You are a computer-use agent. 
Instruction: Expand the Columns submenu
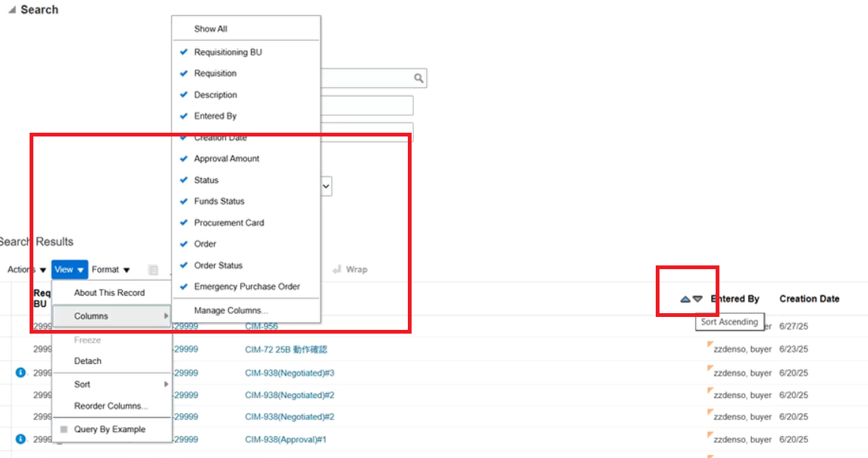click(111, 316)
